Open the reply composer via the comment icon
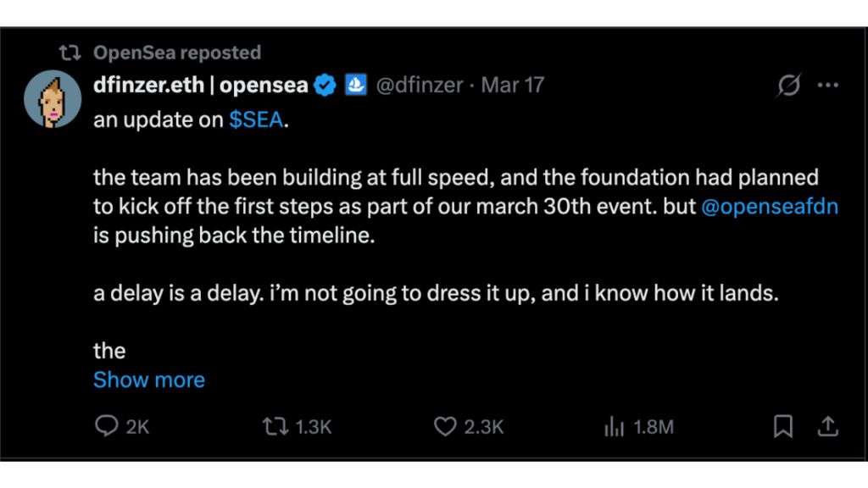Viewport: 868px width, 488px height. pos(108,427)
